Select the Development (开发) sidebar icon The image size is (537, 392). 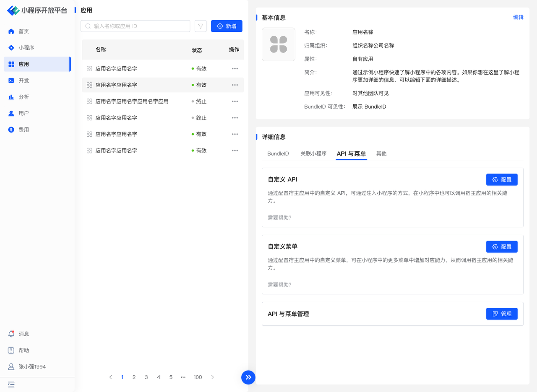click(11, 80)
